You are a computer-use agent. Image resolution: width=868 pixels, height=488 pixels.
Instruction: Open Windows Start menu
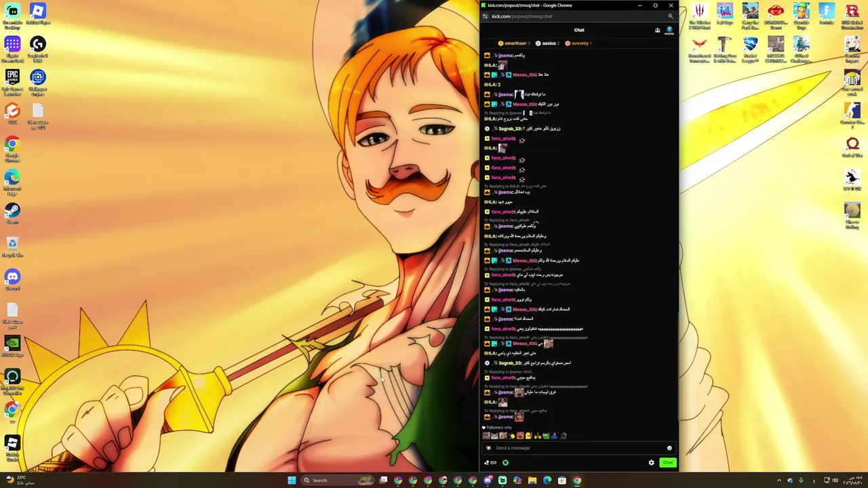pos(292,481)
